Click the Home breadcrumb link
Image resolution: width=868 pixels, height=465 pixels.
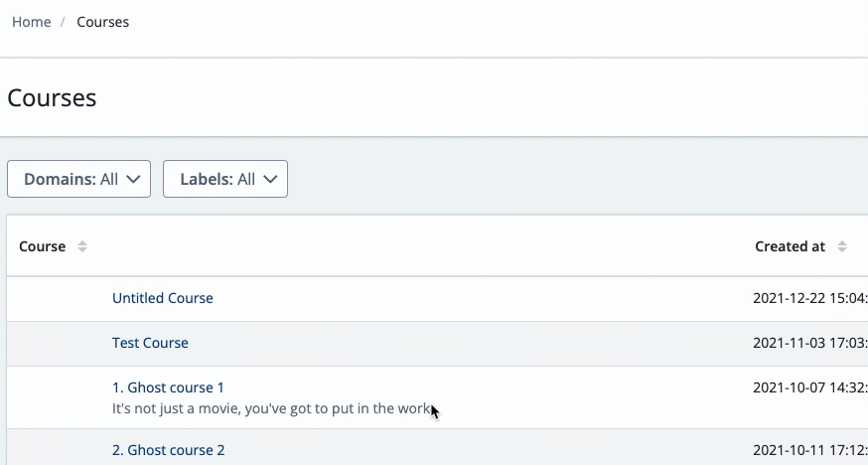pos(32,22)
